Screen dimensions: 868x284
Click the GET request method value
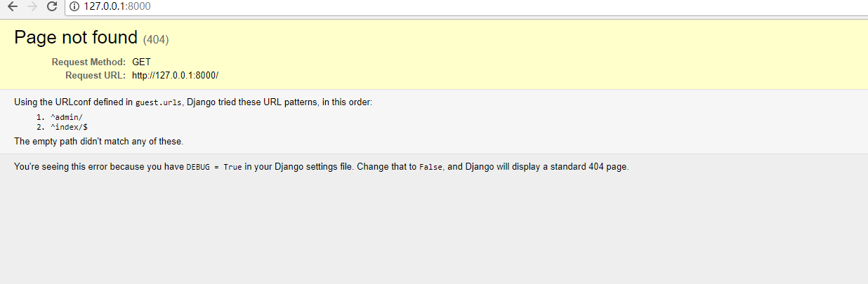click(x=141, y=62)
